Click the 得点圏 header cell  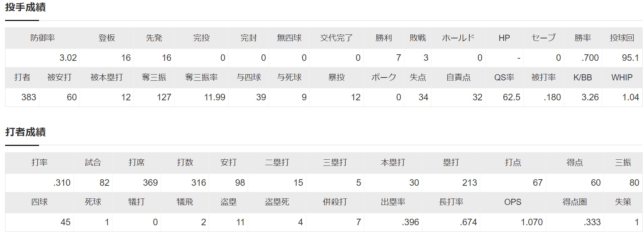(x=575, y=202)
